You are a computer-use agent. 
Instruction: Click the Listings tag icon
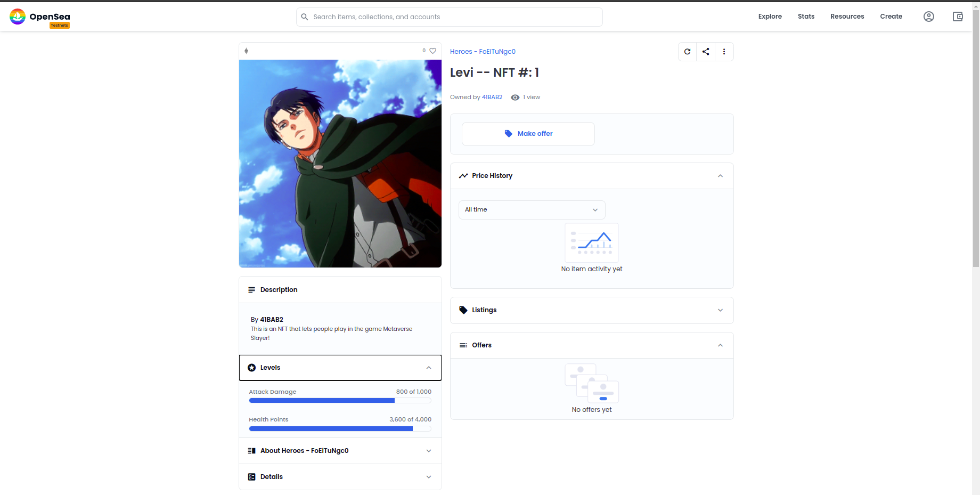point(463,310)
